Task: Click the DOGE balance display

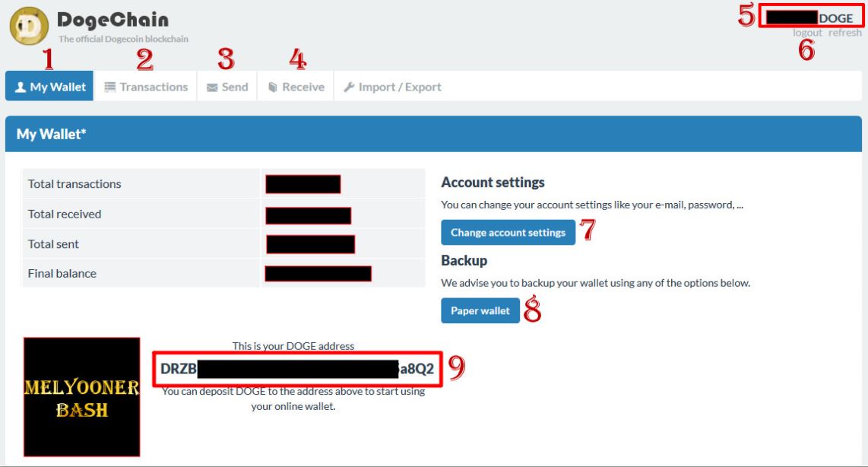Action: pos(811,17)
